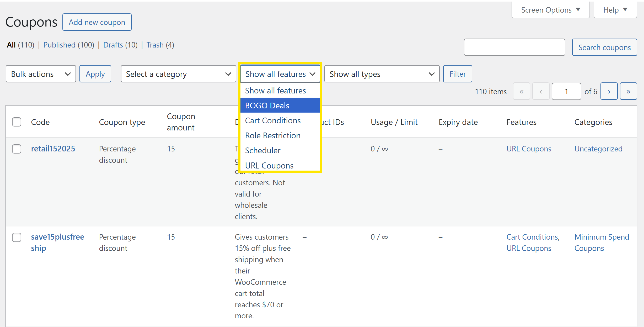This screenshot has width=644, height=327.
Task: Click the Search coupons button
Action: tap(604, 48)
